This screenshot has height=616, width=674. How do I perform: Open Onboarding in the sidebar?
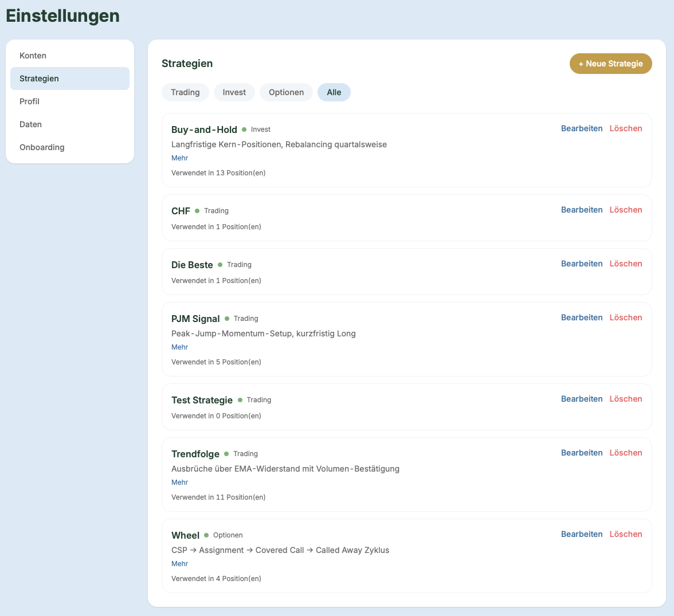(x=70, y=147)
